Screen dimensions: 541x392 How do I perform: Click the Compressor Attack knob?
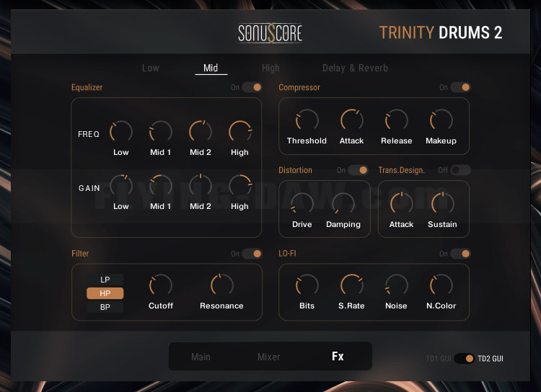pos(351,120)
